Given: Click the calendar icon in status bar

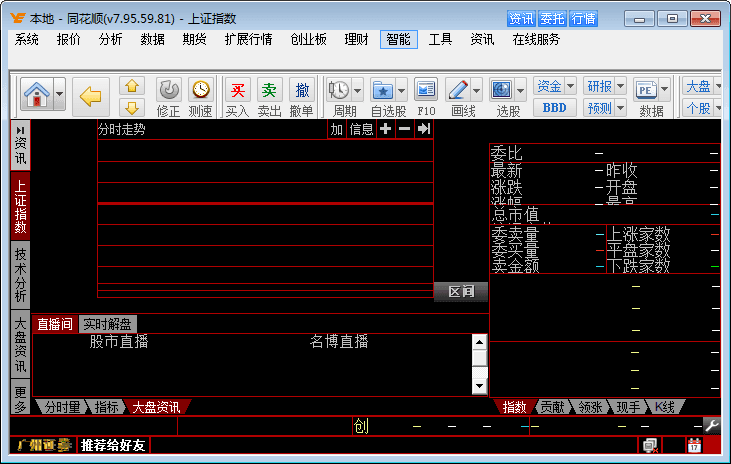Looking at the screenshot, I should 694,445.
